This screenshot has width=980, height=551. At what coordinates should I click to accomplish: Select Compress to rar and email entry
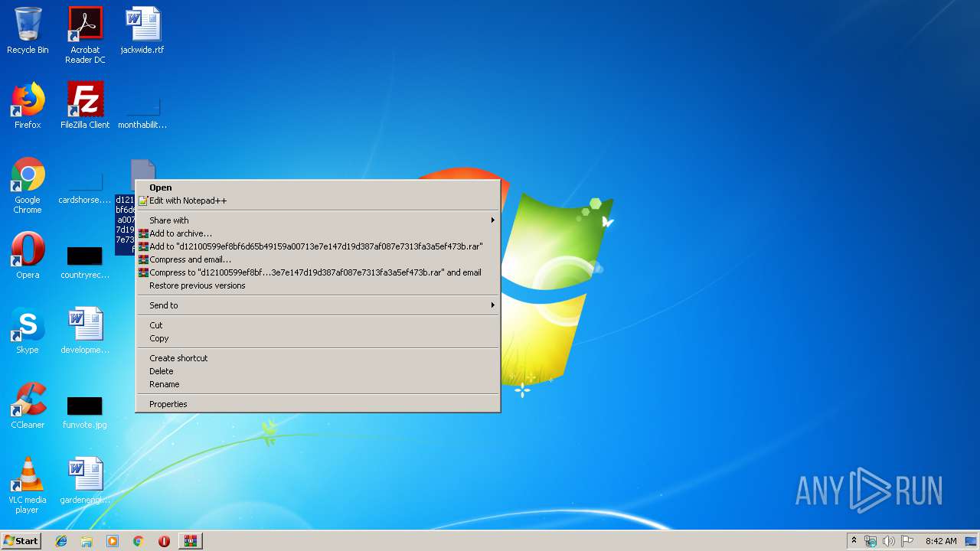pos(318,272)
